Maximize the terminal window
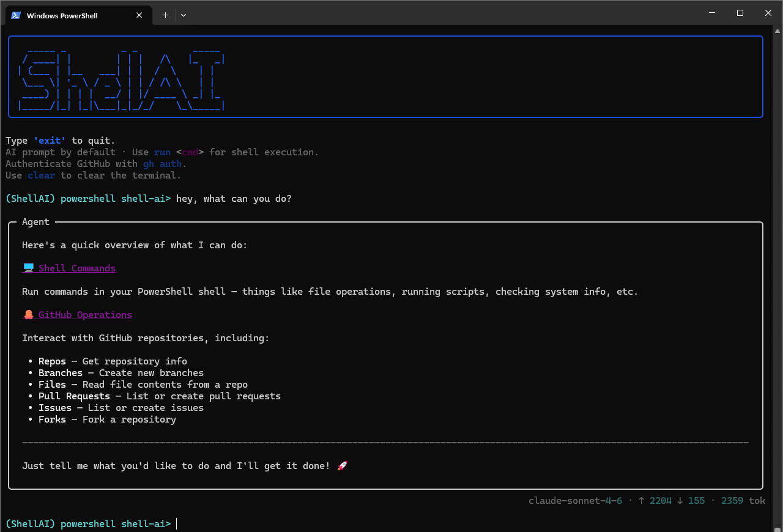 (740, 13)
